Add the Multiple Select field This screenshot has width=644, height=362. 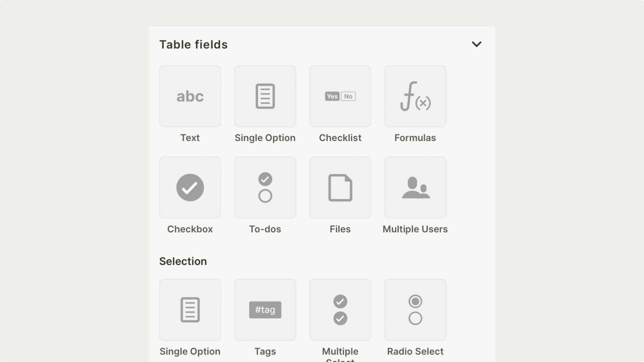point(340,310)
